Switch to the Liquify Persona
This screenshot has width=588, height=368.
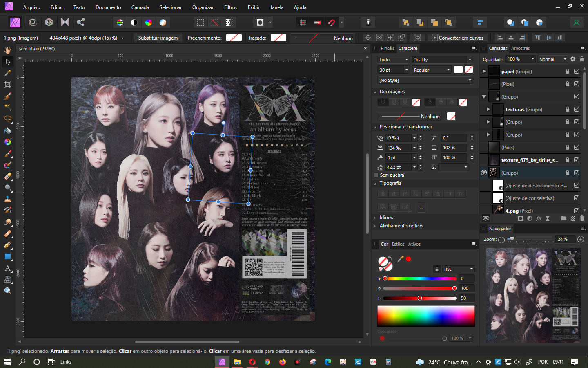(33, 22)
